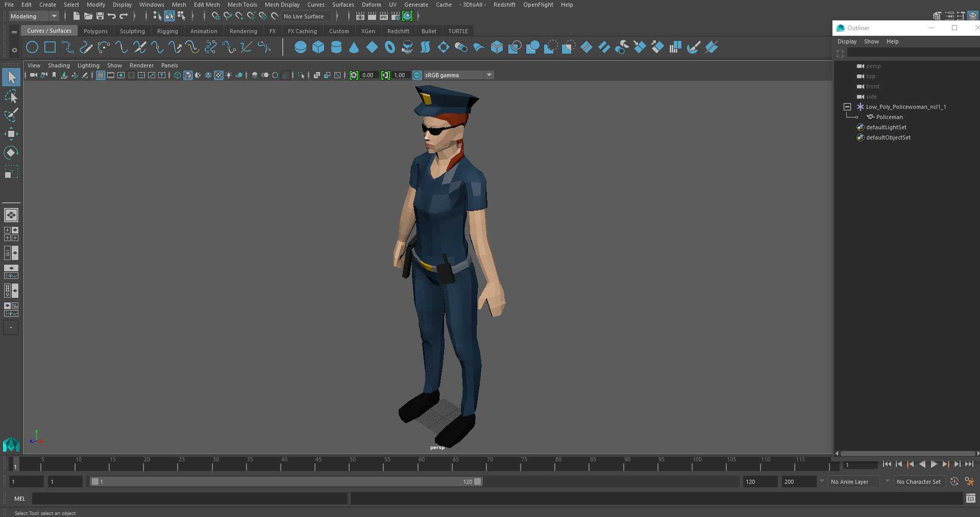
Task: Click the Save Scene disk icon
Action: (100, 16)
